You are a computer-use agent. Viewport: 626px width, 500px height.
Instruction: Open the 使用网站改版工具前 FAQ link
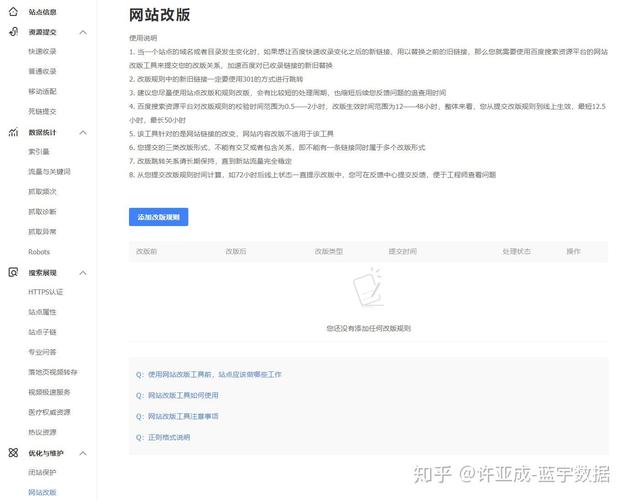[x=214, y=374]
